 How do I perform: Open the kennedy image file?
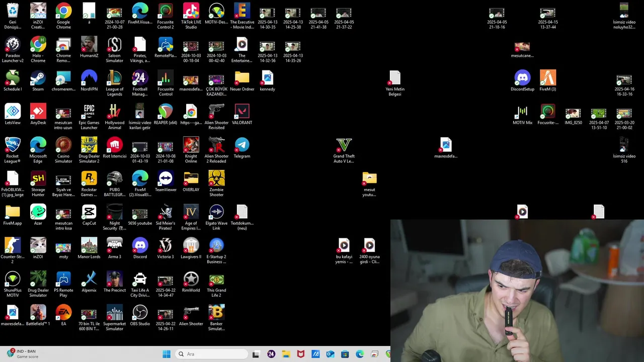tap(267, 80)
